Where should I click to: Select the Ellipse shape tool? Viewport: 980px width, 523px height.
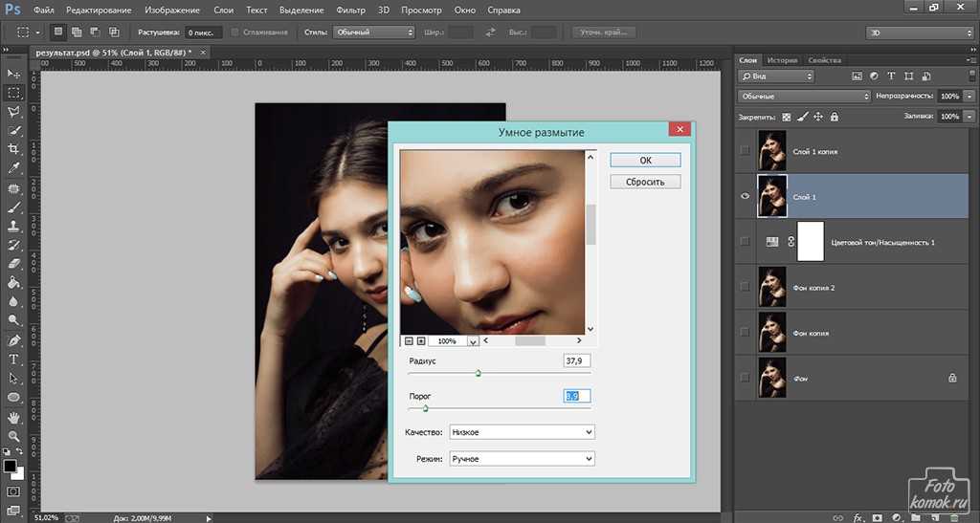click(x=13, y=397)
